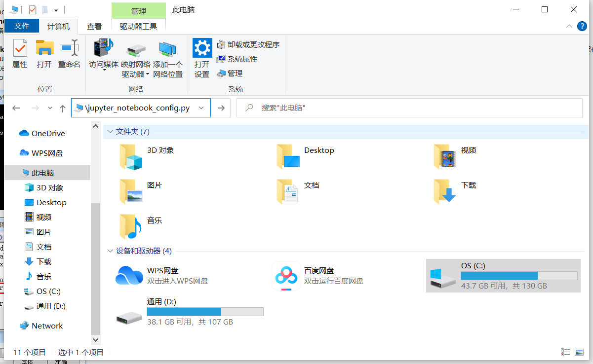Switch to large icons view in status bar
This screenshot has height=364, width=593.
tap(578, 352)
